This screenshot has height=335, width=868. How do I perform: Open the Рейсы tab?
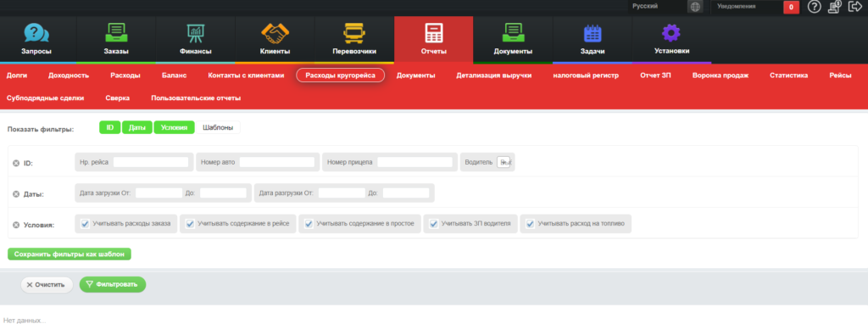[x=840, y=75]
